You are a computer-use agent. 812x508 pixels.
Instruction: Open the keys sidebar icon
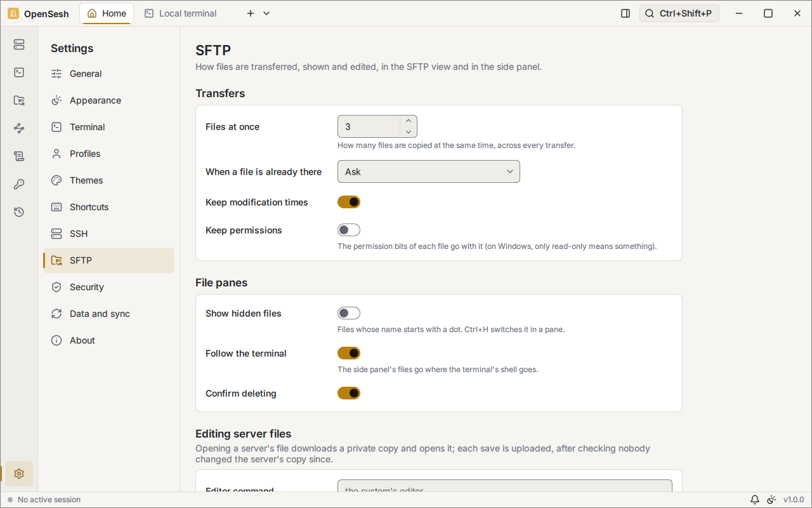click(x=19, y=184)
